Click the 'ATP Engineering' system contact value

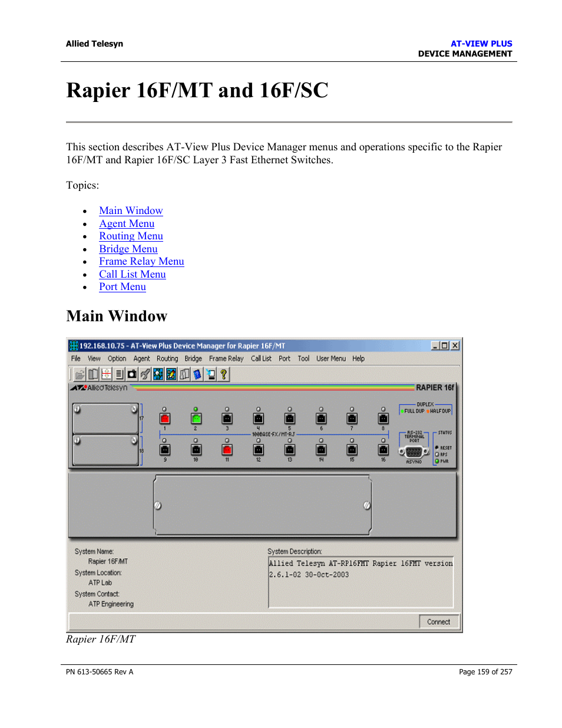click(111, 604)
